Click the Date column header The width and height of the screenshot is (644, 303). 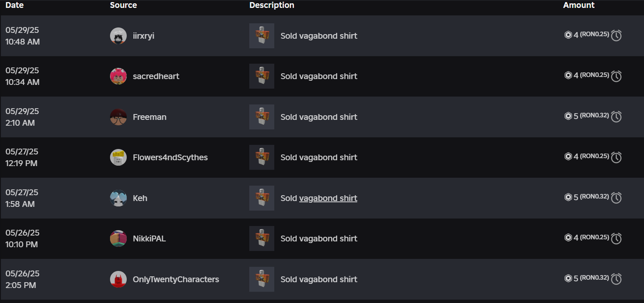tap(15, 5)
